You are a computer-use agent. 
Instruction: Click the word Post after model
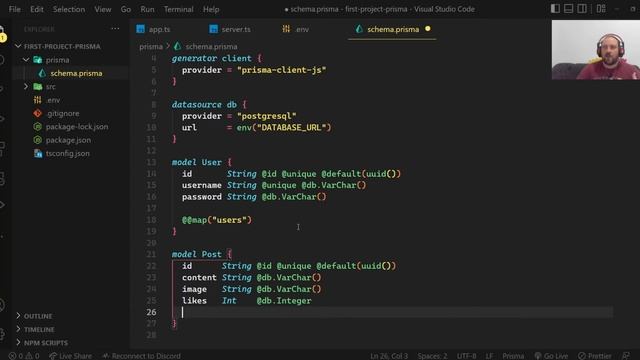(211, 254)
